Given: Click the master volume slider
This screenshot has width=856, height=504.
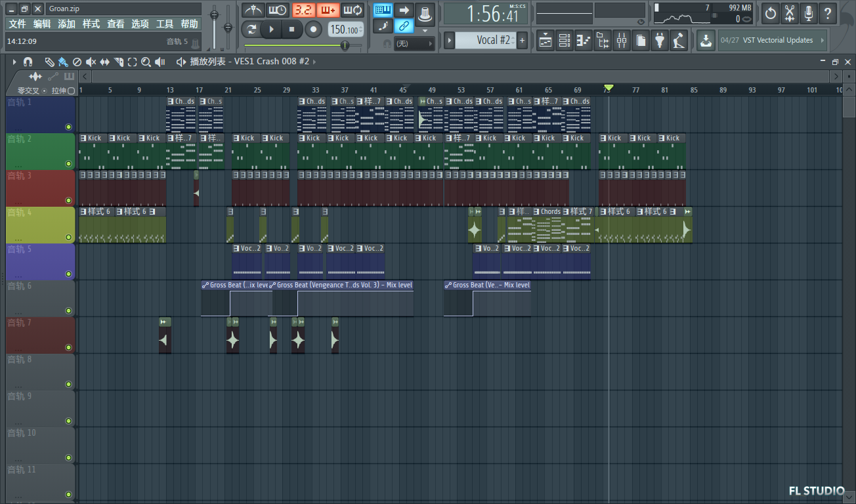Looking at the screenshot, I should (214, 14).
